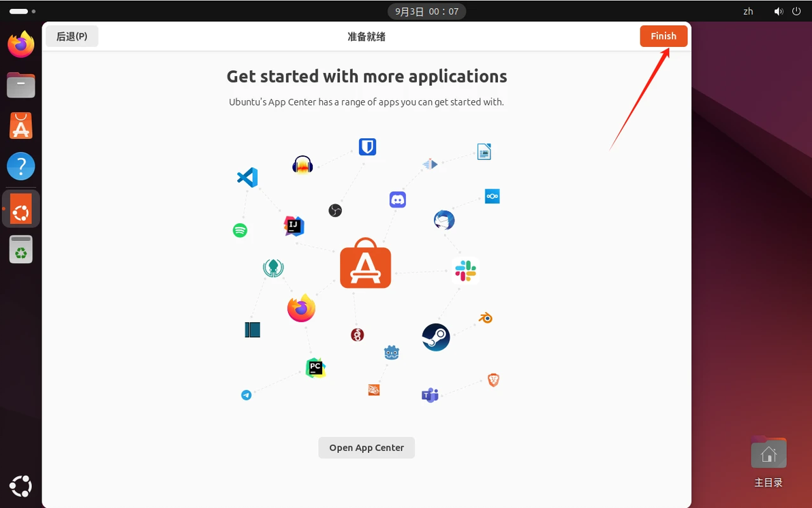Select the Ubuntu welcome app in the dock

click(x=20, y=208)
